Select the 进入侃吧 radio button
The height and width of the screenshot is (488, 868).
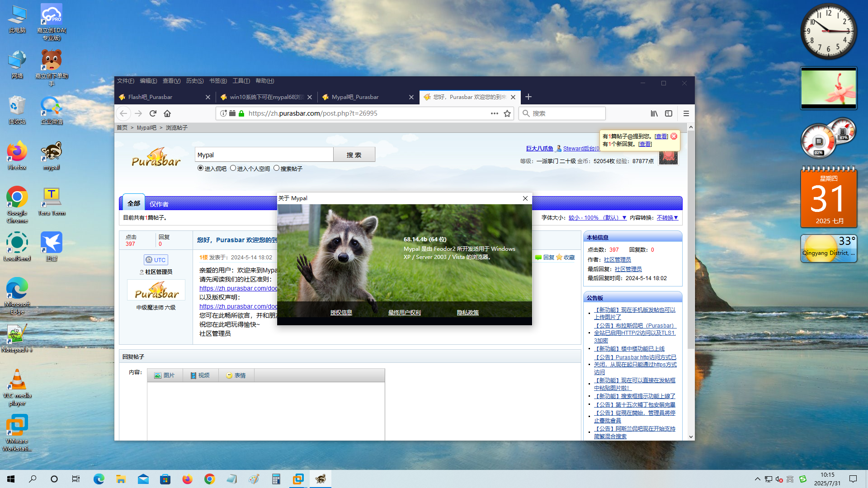tap(201, 168)
